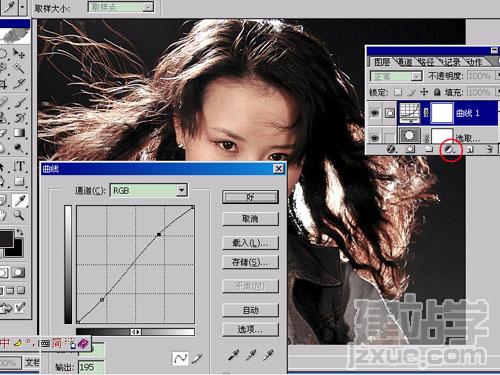Select the Type tool

(x=19, y=166)
